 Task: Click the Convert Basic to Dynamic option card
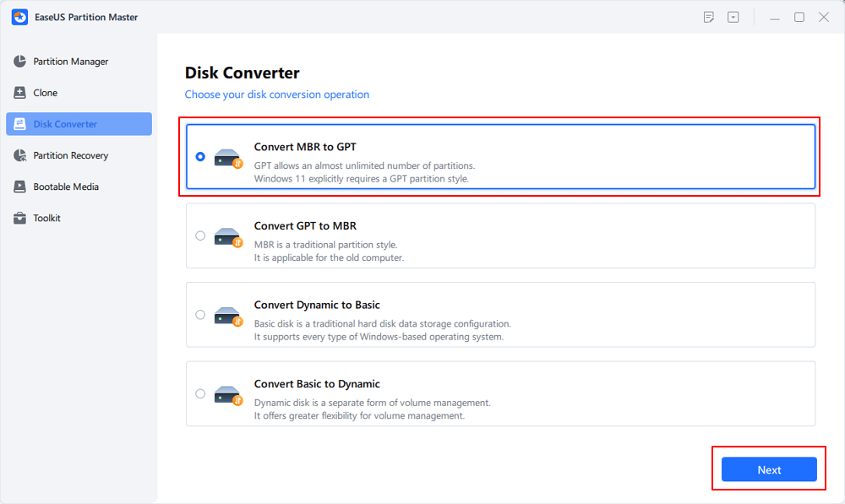500,393
